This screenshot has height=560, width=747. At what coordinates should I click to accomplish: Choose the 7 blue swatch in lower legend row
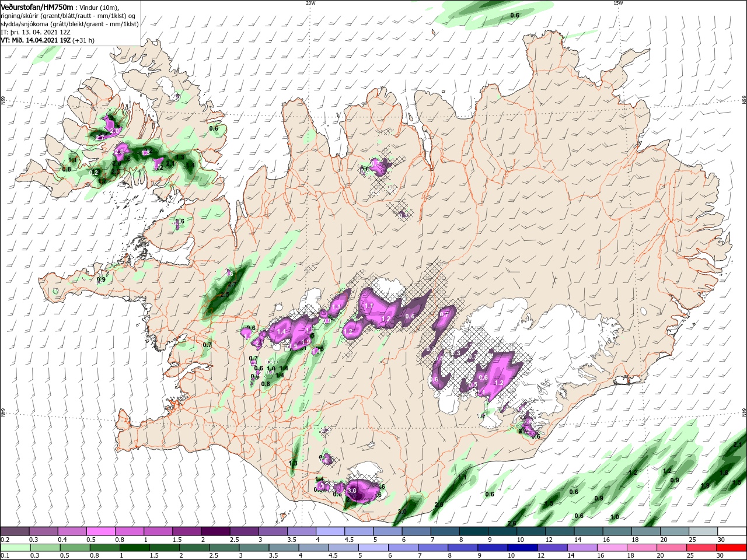tap(432, 548)
